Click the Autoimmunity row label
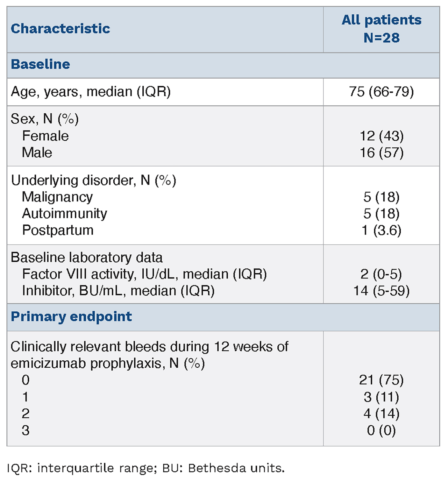This screenshot has width=448, height=481. 64,213
